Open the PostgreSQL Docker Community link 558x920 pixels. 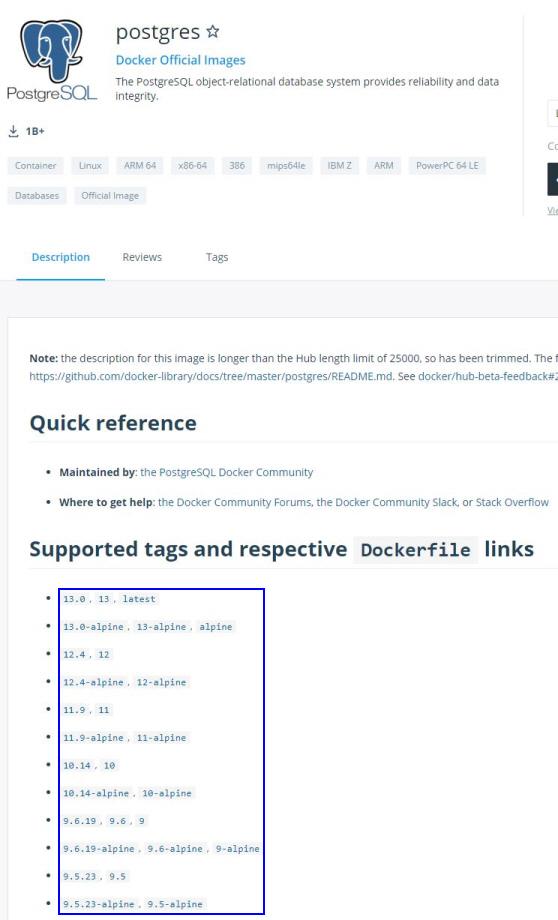(x=226, y=472)
